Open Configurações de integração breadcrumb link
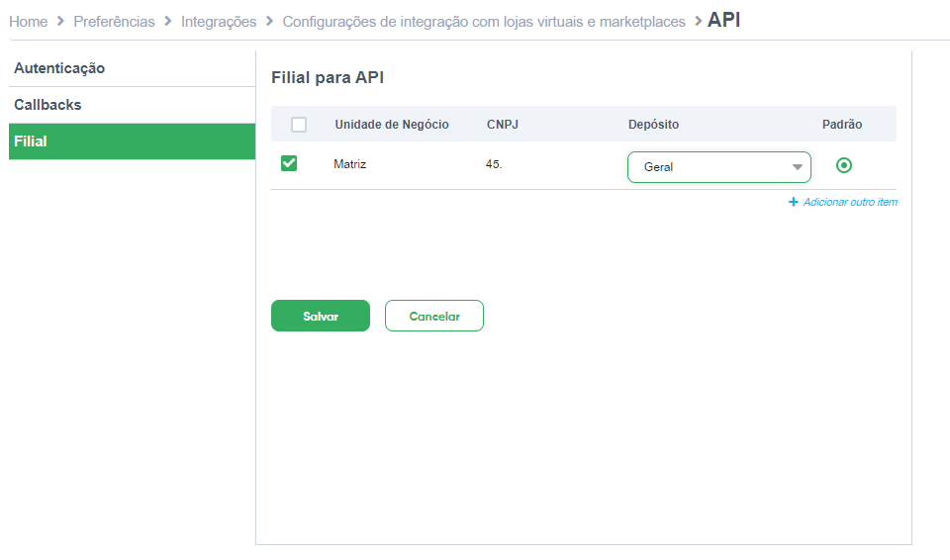This screenshot has height=560, width=950. click(484, 22)
